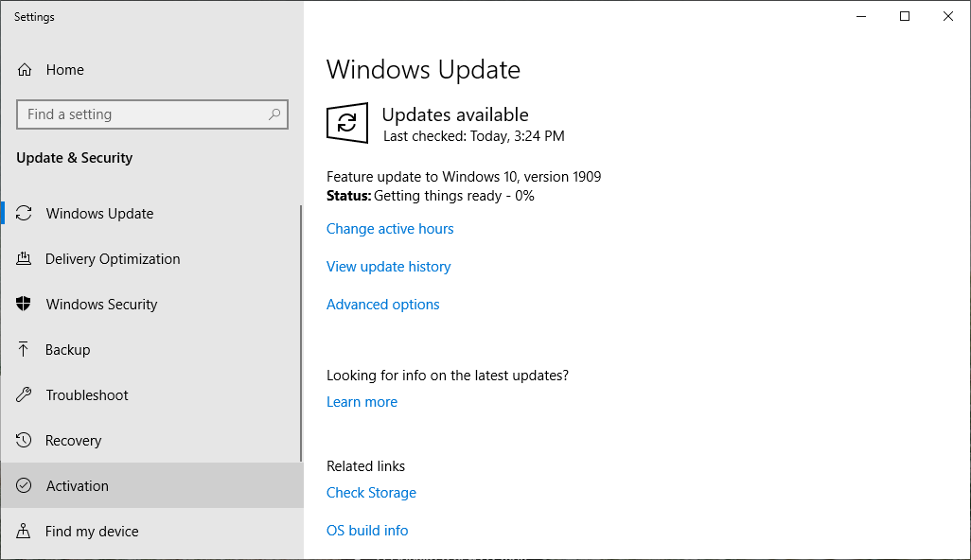
Task: Click the large Updates available refresh icon
Action: pos(347,123)
